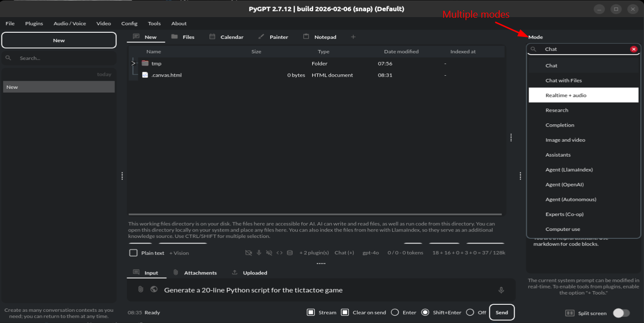
Task: Choose Chat with Files mode
Action: coord(583,80)
